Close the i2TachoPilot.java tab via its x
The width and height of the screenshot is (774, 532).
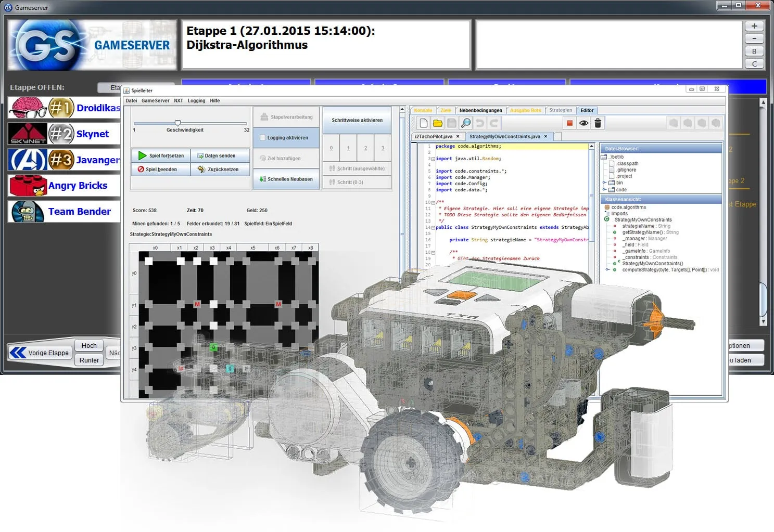click(x=458, y=137)
